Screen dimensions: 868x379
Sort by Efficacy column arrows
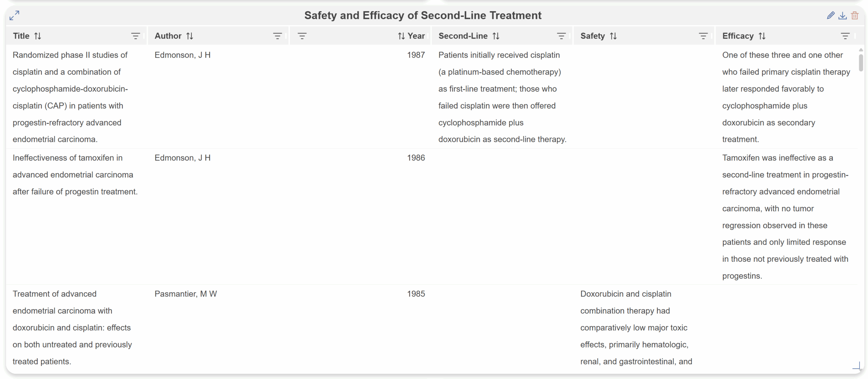pyautogui.click(x=762, y=36)
